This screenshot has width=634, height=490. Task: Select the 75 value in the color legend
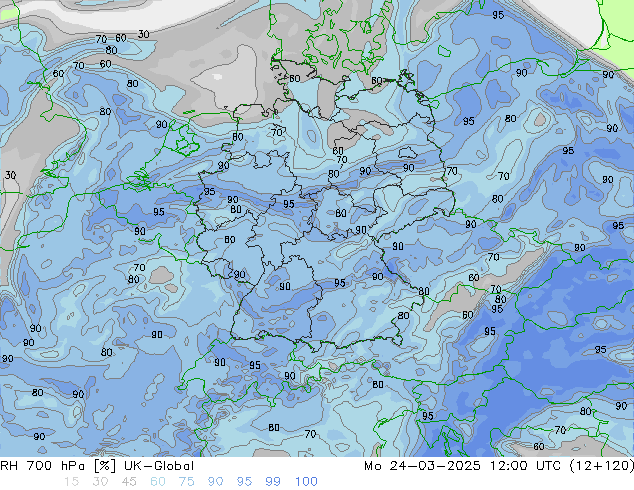(187, 482)
